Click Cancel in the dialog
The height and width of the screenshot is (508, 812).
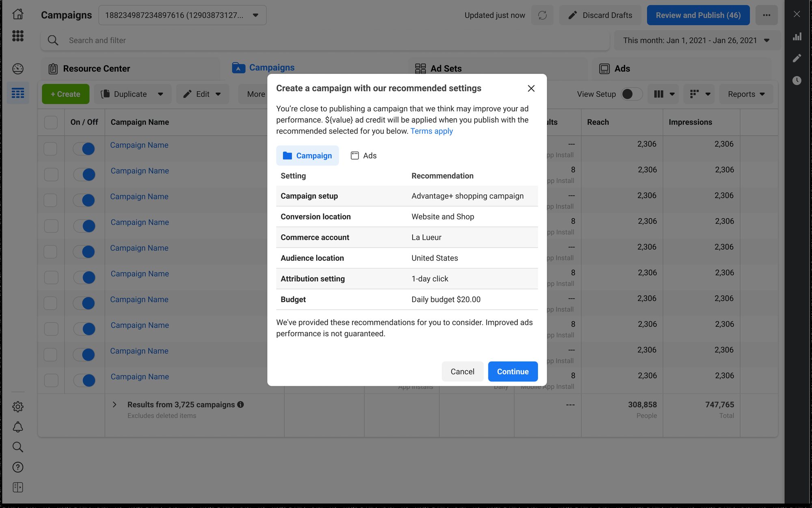(462, 372)
